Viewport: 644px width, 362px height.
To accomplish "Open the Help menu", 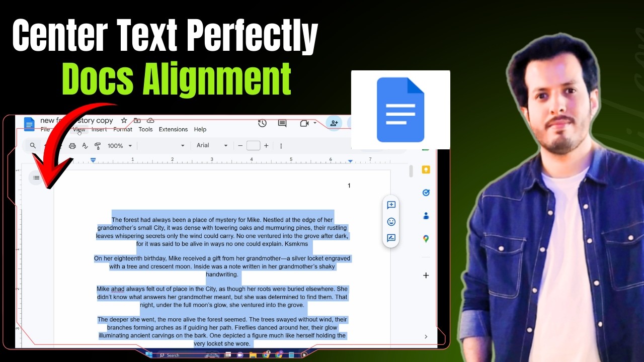I will [200, 129].
